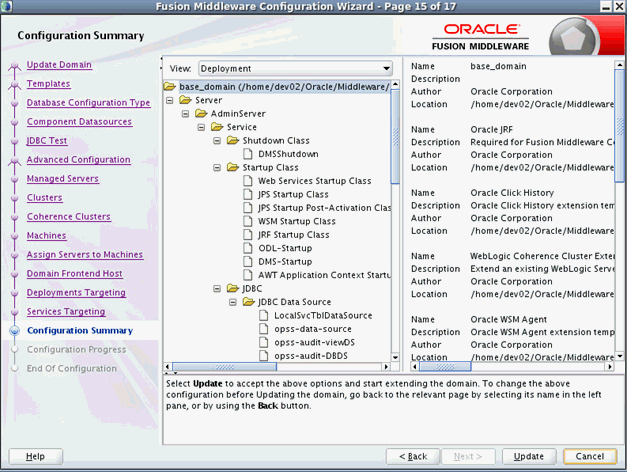Click the LocalSvcTblDataSource file icon
The width and height of the screenshot is (627, 472).
(x=264, y=315)
